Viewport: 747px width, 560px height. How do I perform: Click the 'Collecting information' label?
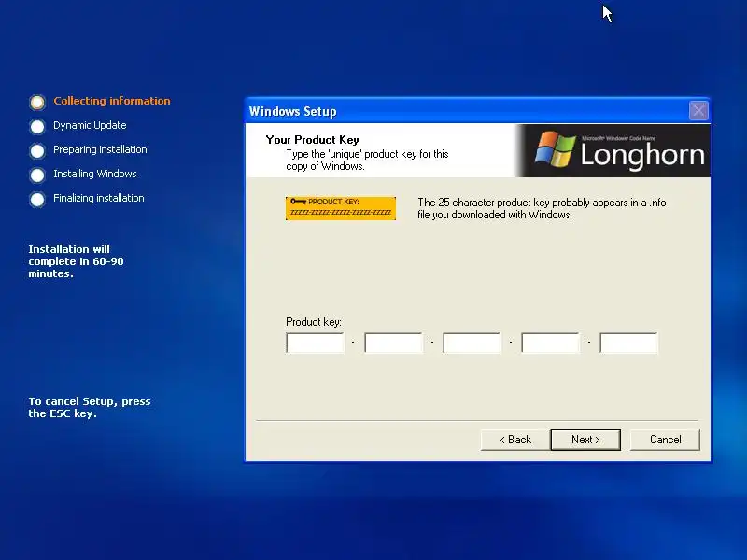[x=112, y=101]
